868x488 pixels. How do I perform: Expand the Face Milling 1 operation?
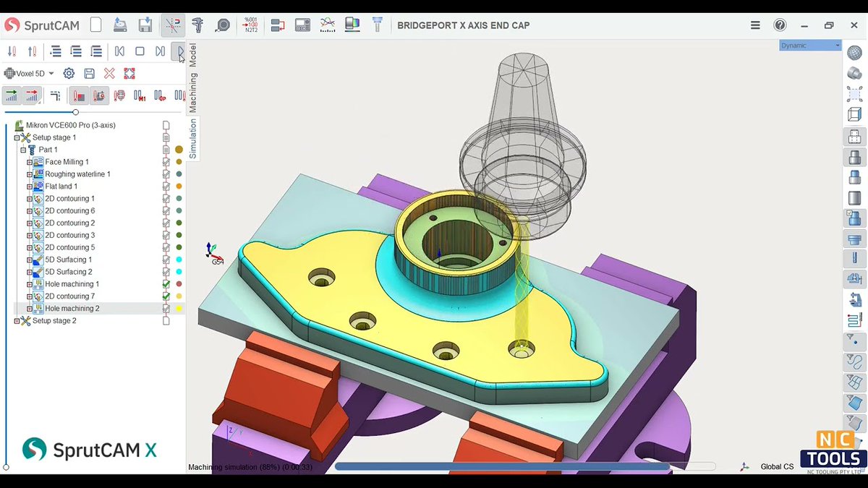pyautogui.click(x=30, y=162)
